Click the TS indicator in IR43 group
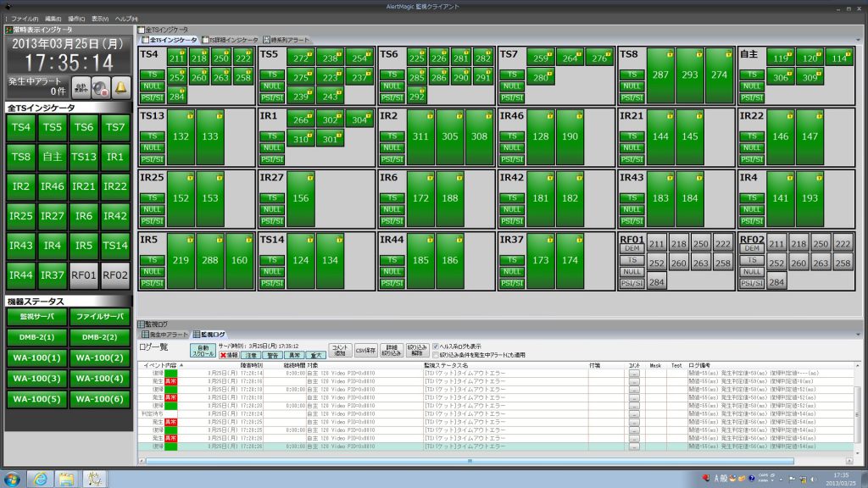The height and width of the screenshot is (488, 868). coord(632,197)
